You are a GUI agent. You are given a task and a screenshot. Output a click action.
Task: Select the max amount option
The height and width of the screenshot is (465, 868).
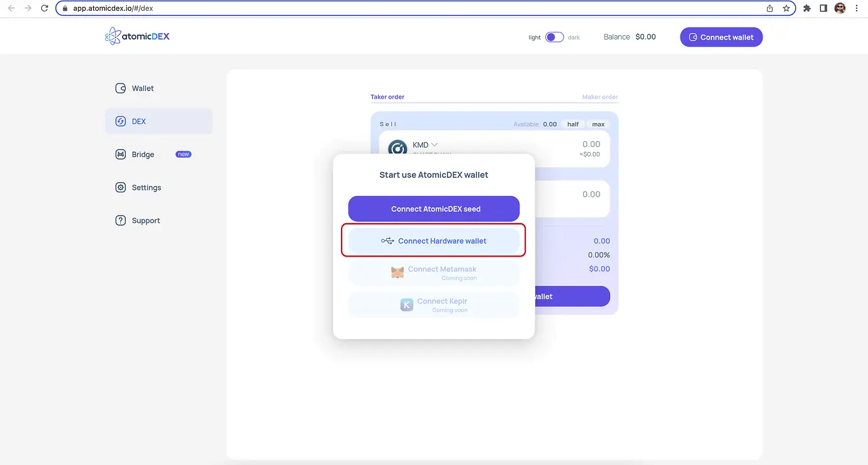pos(598,124)
